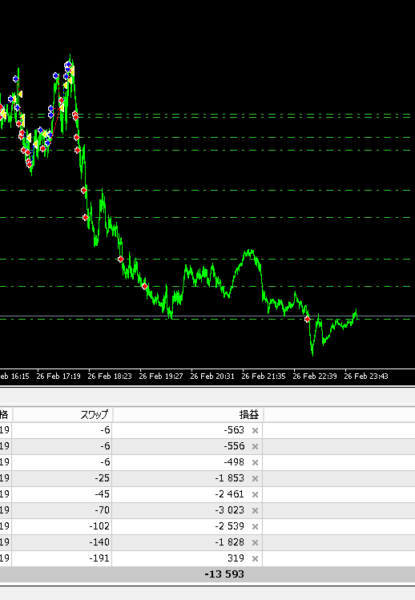
Task: Click the 26 Feb 18:23 time label
Action: (x=110, y=377)
